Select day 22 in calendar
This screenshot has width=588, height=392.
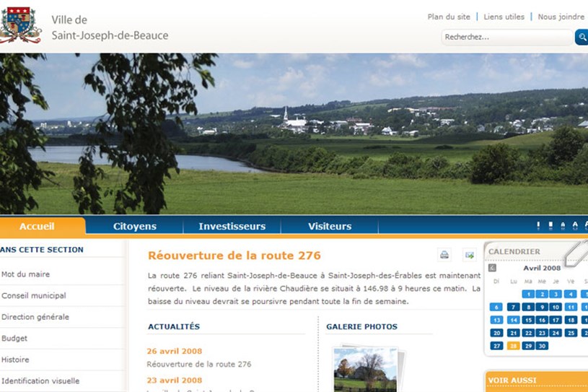(528, 333)
